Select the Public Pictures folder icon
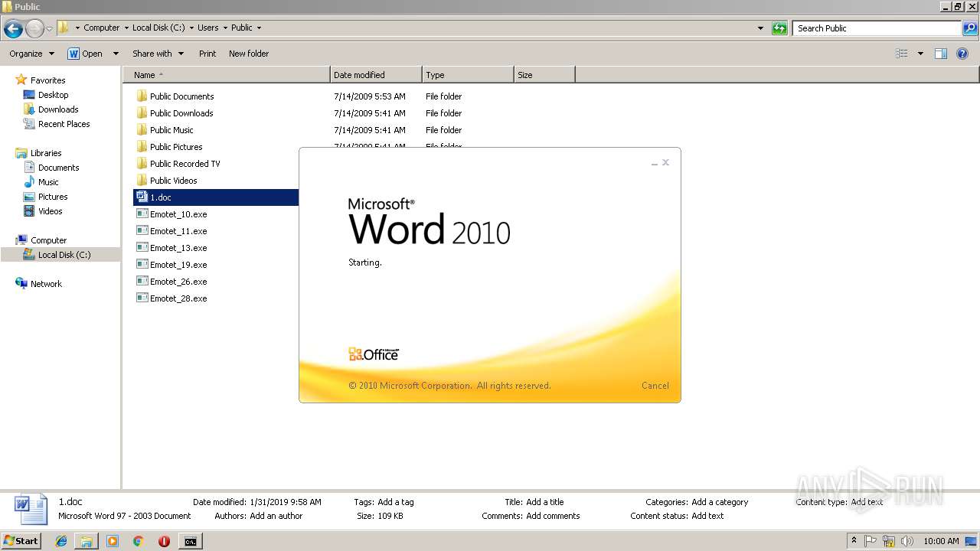This screenshot has width=980, height=551. click(142, 147)
